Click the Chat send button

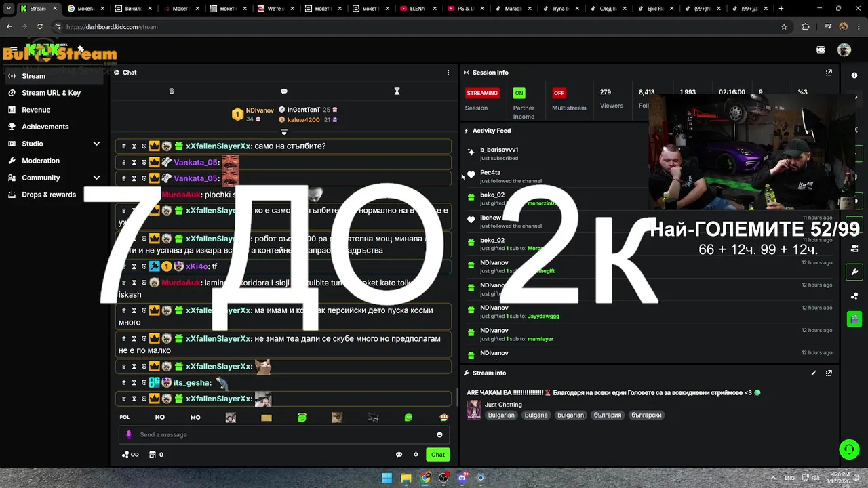(x=438, y=455)
